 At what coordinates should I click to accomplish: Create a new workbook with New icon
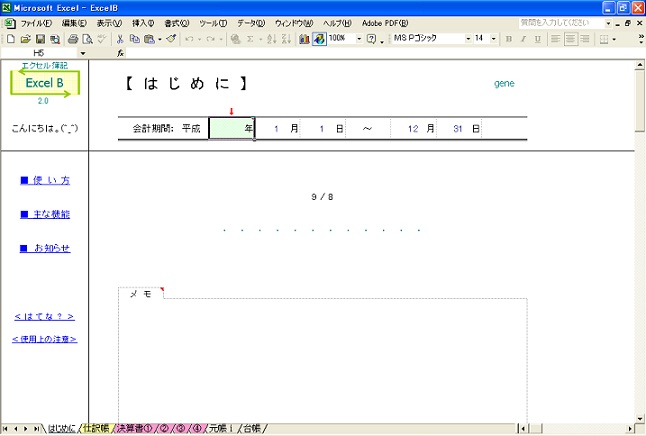coord(11,39)
